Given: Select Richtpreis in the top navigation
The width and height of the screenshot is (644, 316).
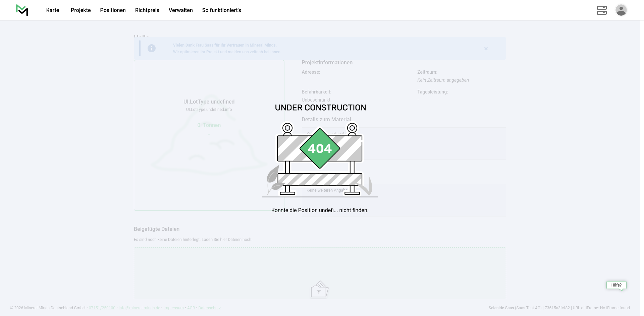Looking at the screenshot, I should click(147, 10).
